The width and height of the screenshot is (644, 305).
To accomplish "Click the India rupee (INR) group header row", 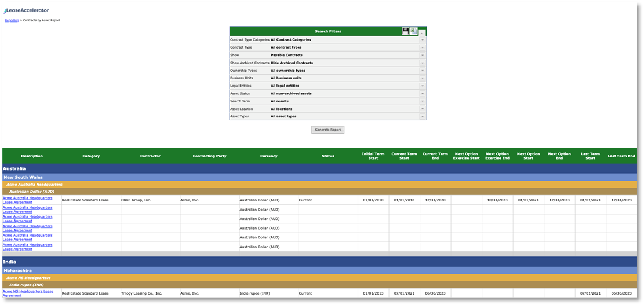I will (319, 285).
